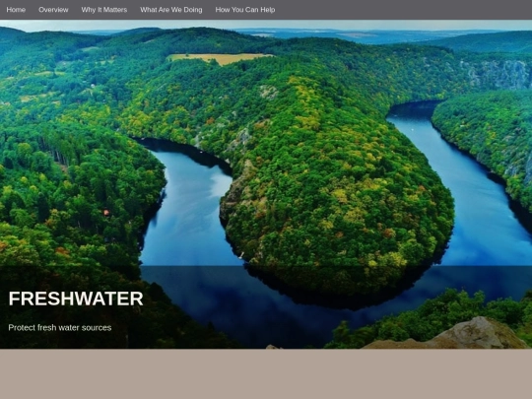Screen dimensions: 532x399
Task: Click the distant horizon sky in the photo
Action: coord(266,25)
